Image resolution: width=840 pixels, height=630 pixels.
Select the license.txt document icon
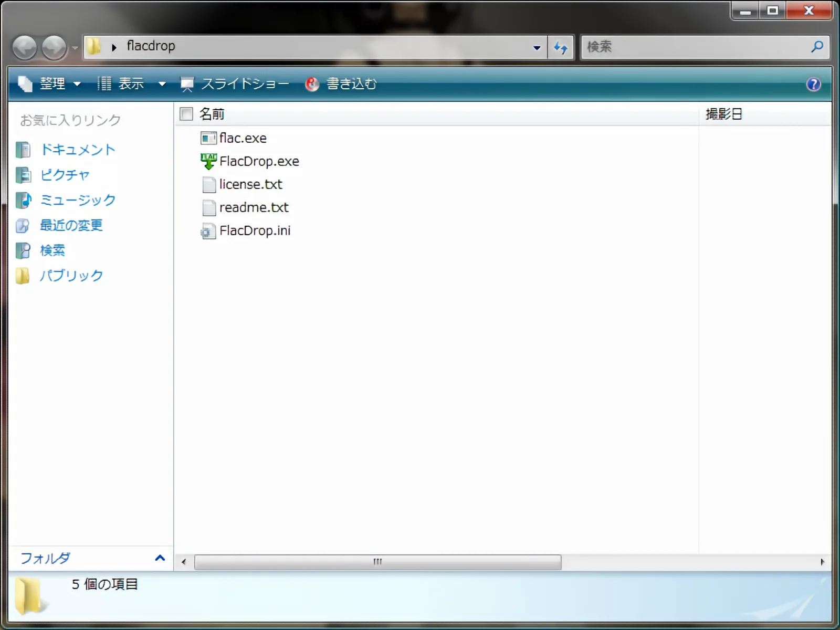coord(208,184)
